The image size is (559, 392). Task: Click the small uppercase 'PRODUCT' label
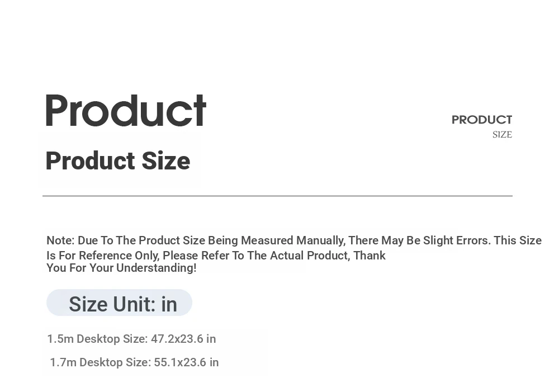(x=482, y=120)
